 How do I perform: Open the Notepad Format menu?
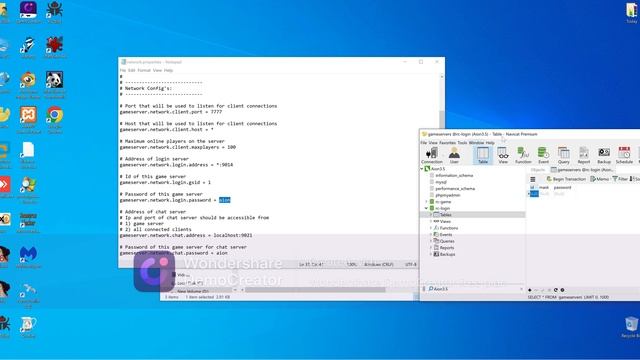point(144,70)
